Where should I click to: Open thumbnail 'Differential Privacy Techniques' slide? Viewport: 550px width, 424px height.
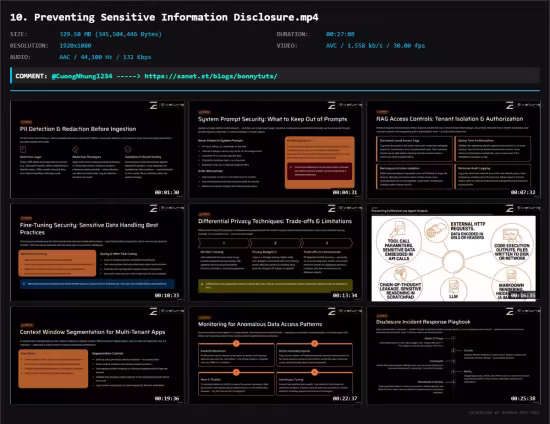click(275, 252)
